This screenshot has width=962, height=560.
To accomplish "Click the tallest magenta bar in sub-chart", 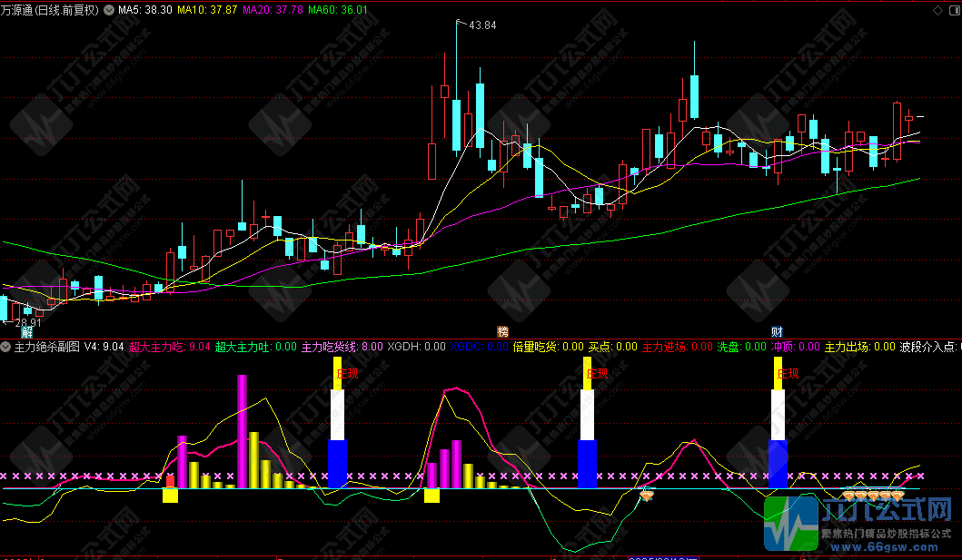I will tap(243, 431).
